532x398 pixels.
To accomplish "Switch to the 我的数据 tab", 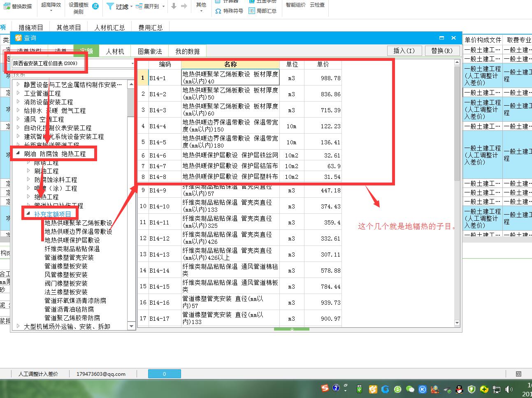I will click(188, 51).
